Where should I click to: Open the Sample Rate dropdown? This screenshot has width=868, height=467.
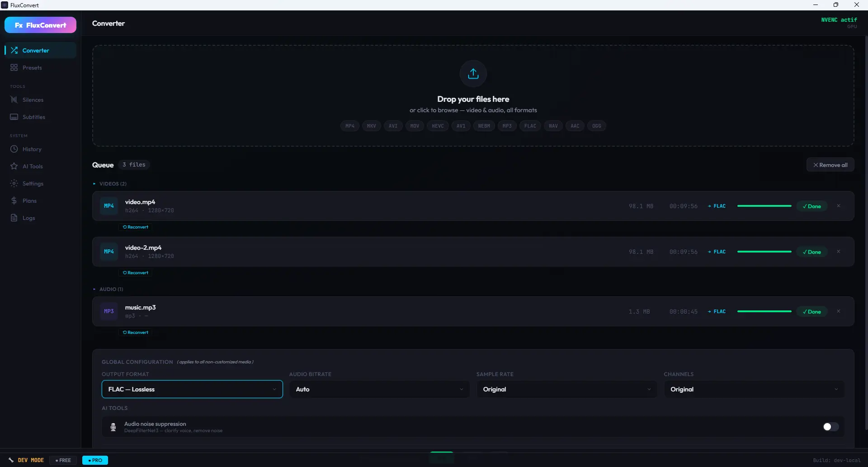tap(566, 389)
